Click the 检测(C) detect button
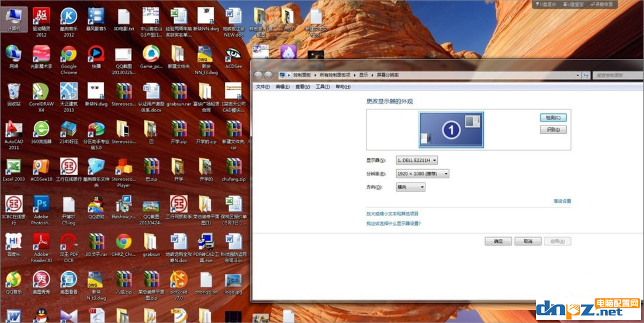 coord(553,117)
